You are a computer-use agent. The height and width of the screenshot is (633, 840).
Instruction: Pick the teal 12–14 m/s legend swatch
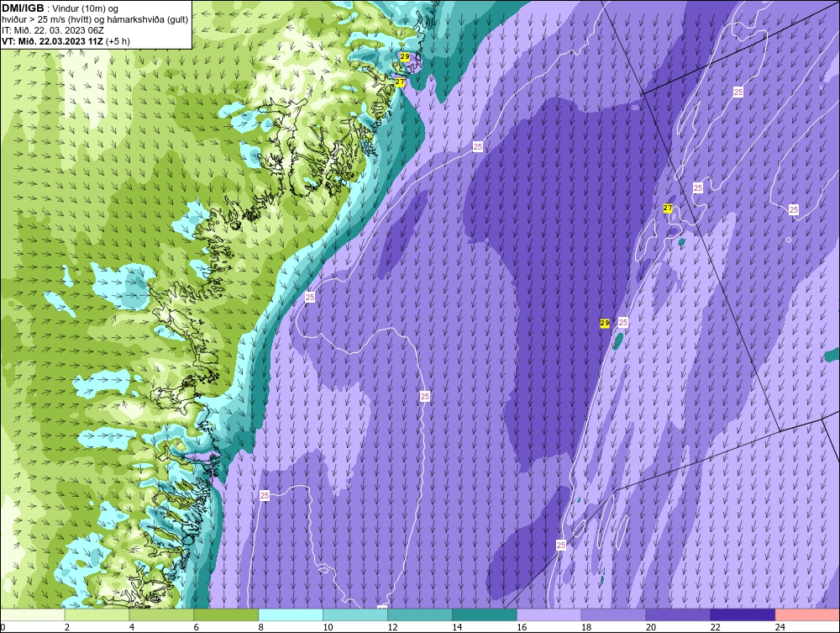420,615
